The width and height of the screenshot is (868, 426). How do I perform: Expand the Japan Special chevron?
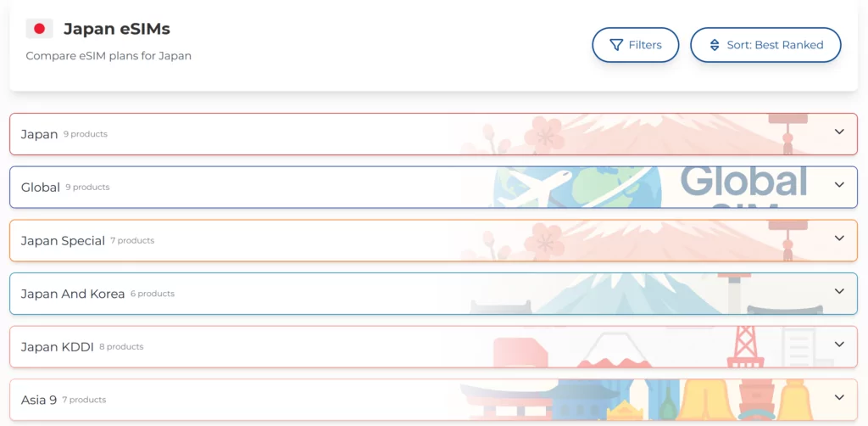[839, 238]
